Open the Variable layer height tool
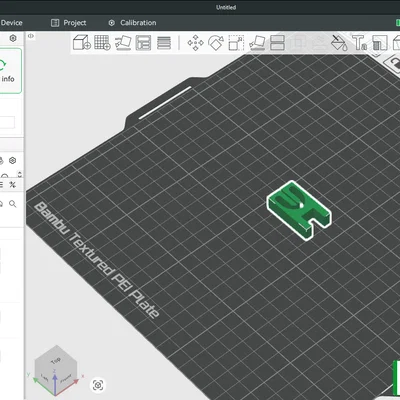Viewport: 400px width, 400px height. [164, 43]
